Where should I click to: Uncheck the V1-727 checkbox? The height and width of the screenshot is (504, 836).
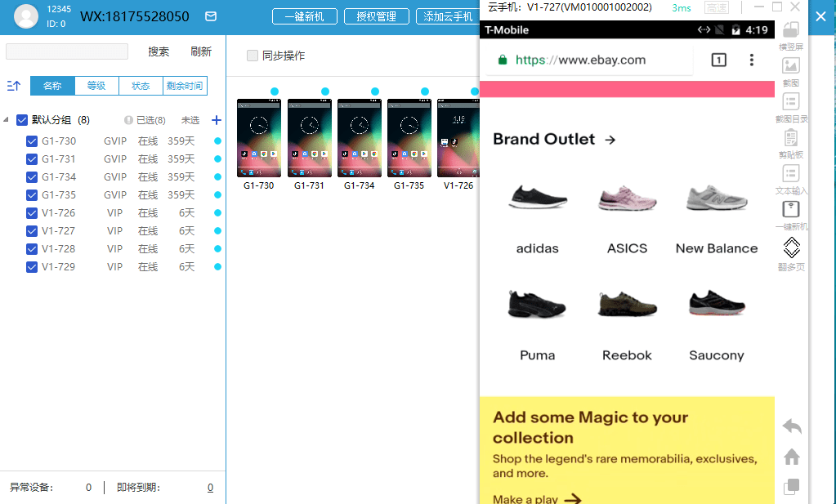click(x=31, y=231)
